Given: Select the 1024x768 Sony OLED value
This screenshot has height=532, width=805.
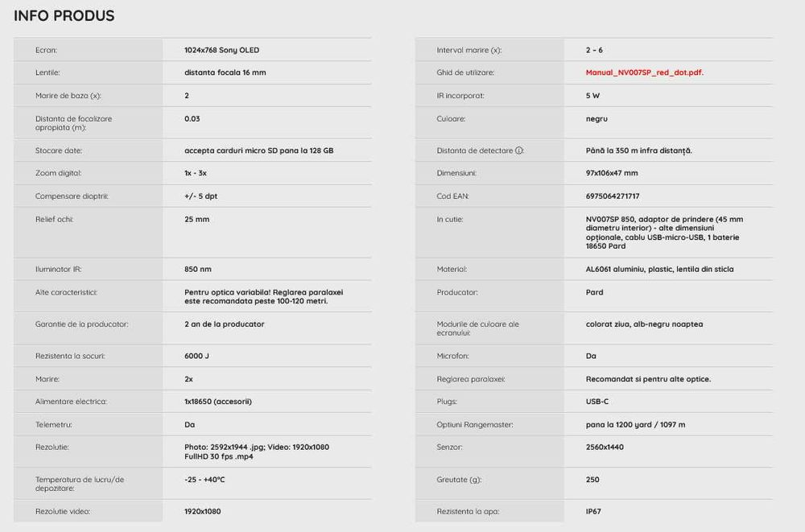Looking at the screenshot, I should coord(221,50).
